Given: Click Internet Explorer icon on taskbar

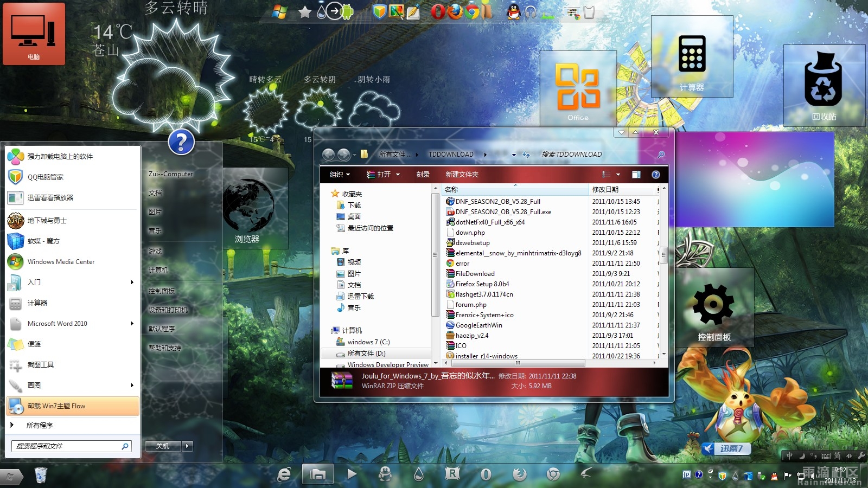Looking at the screenshot, I should [x=284, y=474].
